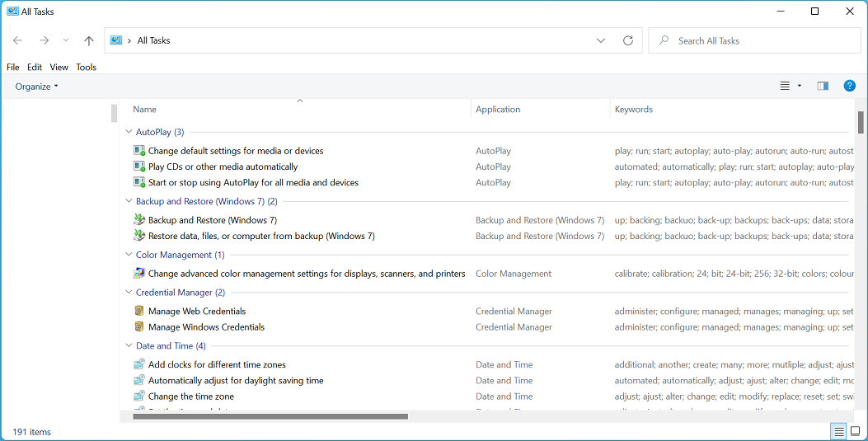Click icon beside Manage Windows Credentials
The image size is (868, 441).
(x=139, y=326)
